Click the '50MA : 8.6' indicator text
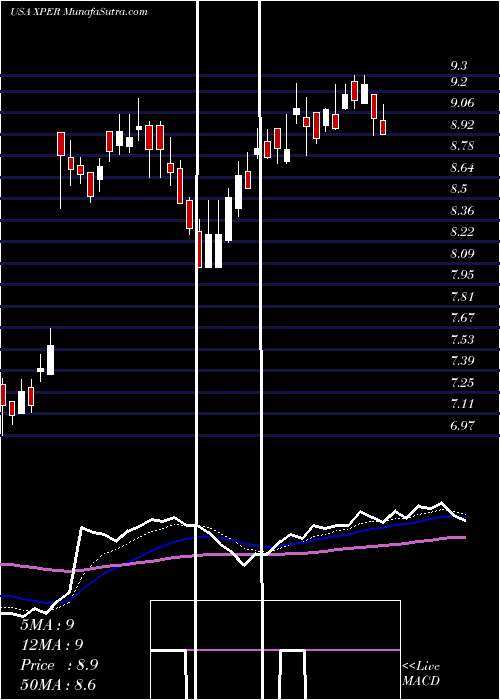Viewport: 500px width, 700px height. (58, 685)
